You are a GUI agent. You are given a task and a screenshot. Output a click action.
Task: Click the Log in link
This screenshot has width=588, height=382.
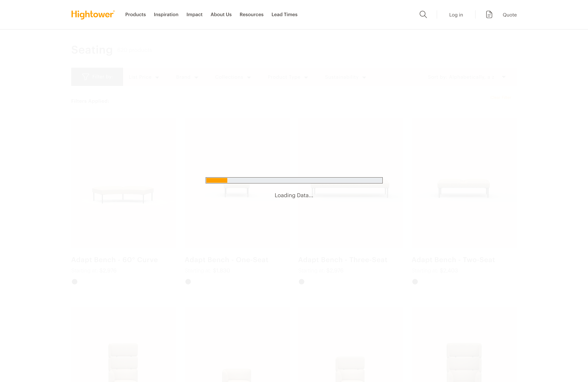click(456, 15)
